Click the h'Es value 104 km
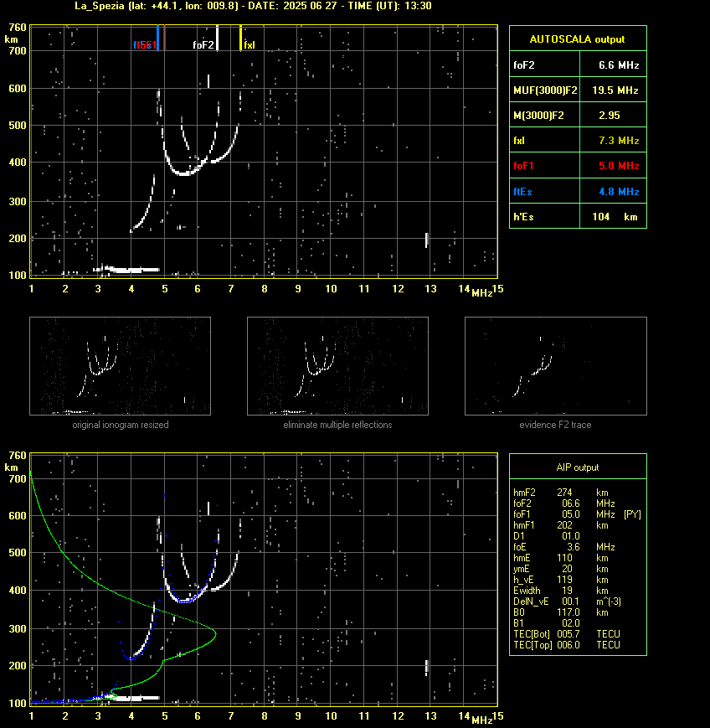This screenshot has width=710, height=728. pos(615,216)
